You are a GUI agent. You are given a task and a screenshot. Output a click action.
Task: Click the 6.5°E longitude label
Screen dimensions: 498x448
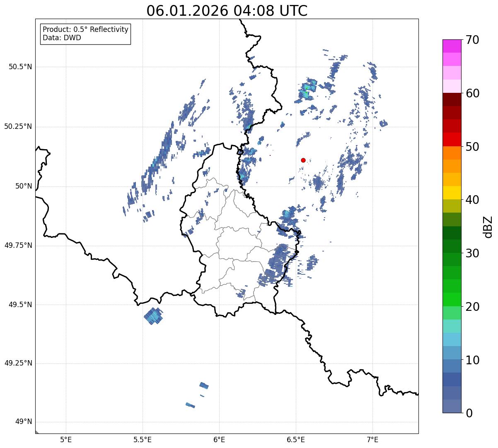296,440
